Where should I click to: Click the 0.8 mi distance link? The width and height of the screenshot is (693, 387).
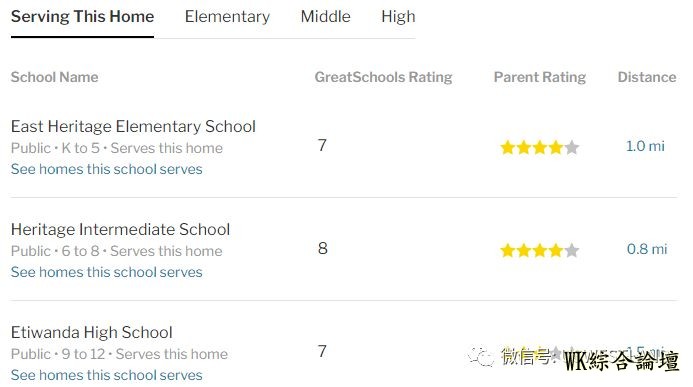[647, 249]
